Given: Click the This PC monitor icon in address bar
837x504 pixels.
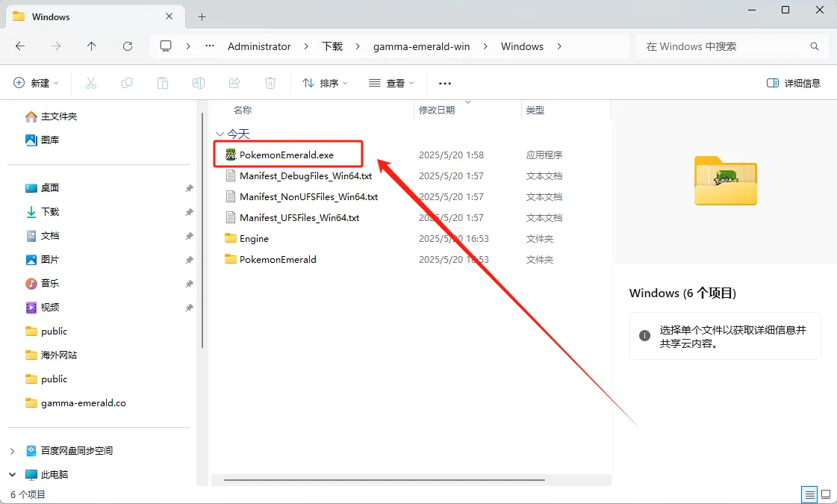Looking at the screenshot, I should coord(166,46).
